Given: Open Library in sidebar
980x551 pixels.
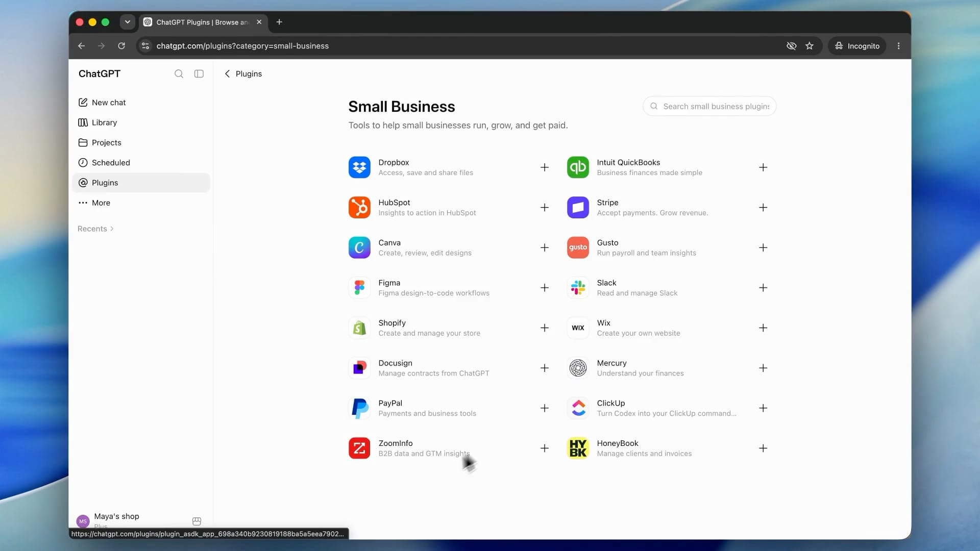Looking at the screenshot, I should 141,122.
